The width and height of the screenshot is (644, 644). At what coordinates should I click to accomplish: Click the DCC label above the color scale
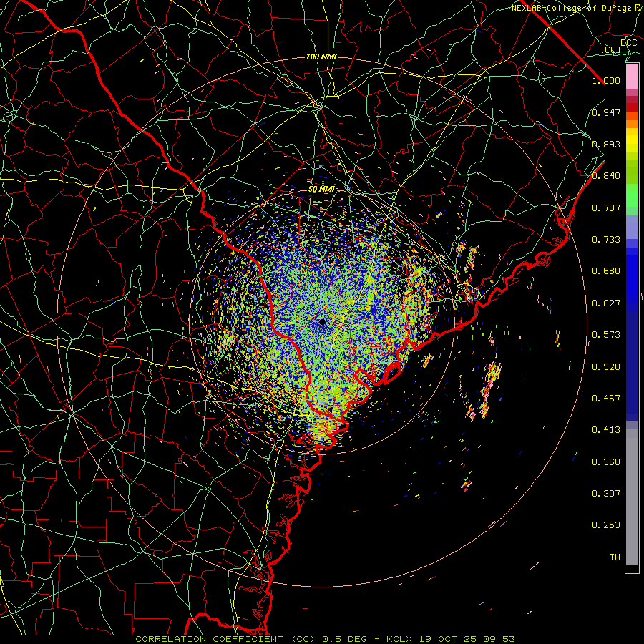tap(629, 43)
